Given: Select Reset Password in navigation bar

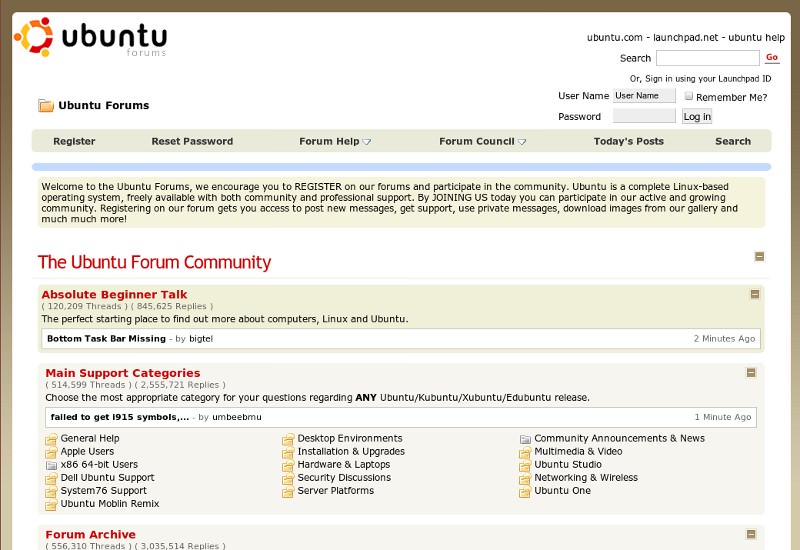Looking at the screenshot, I should click(192, 141).
